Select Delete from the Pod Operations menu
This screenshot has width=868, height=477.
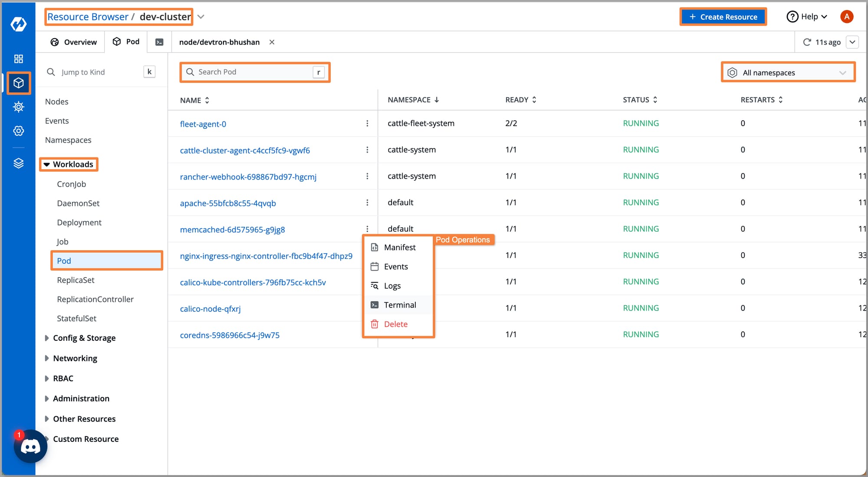396,323
